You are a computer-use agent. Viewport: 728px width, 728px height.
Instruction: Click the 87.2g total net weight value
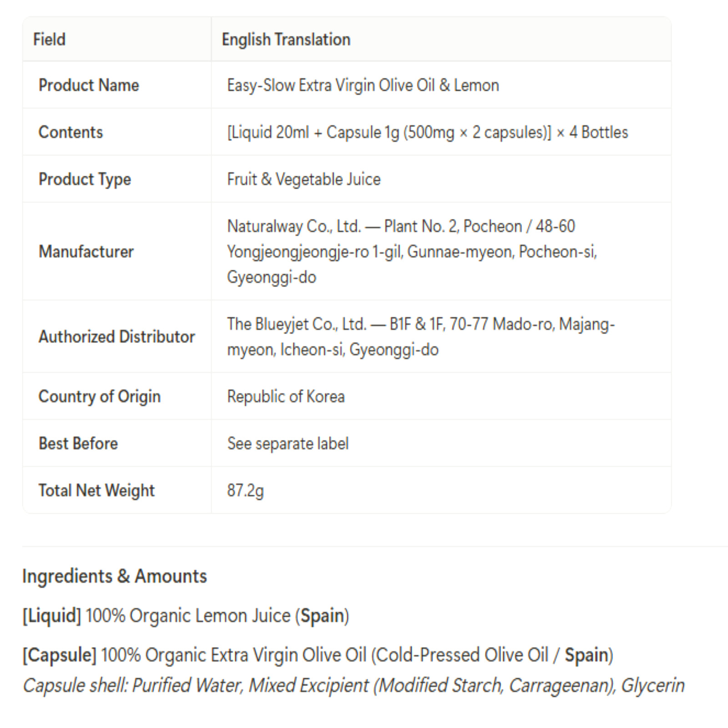pyautogui.click(x=245, y=490)
